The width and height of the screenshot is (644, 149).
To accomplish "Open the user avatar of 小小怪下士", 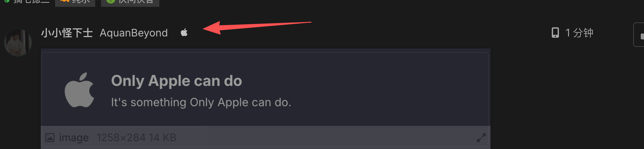I will (x=18, y=42).
